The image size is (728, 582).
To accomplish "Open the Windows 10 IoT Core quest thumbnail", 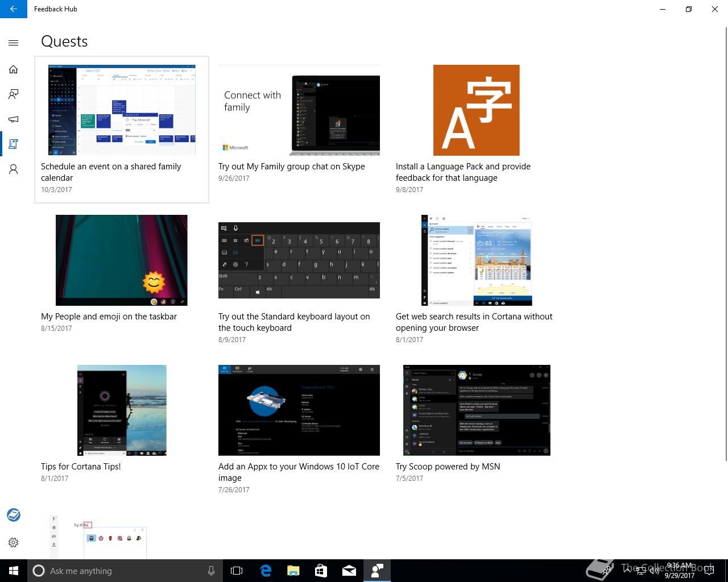I will point(299,410).
